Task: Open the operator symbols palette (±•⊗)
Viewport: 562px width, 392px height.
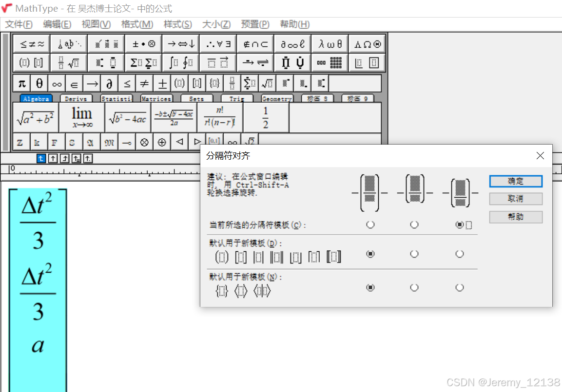Action: (144, 44)
